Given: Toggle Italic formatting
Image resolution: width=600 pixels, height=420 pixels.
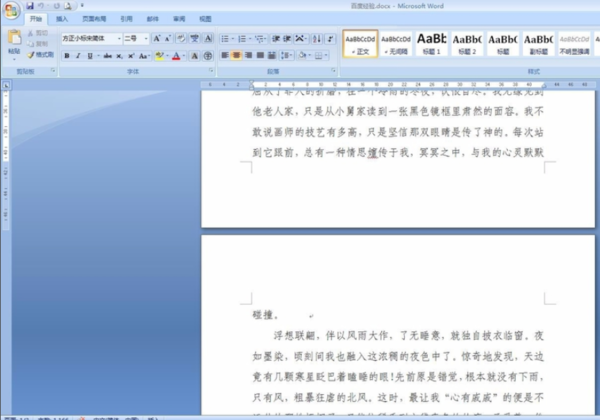Looking at the screenshot, I should tap(78, 56).
